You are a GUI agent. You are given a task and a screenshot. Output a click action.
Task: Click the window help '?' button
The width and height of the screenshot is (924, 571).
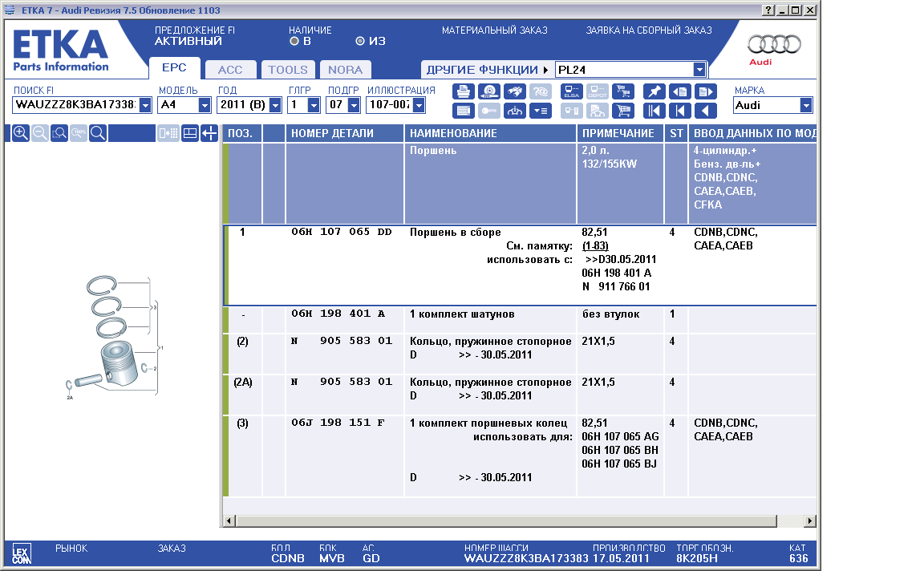[768, 10]
